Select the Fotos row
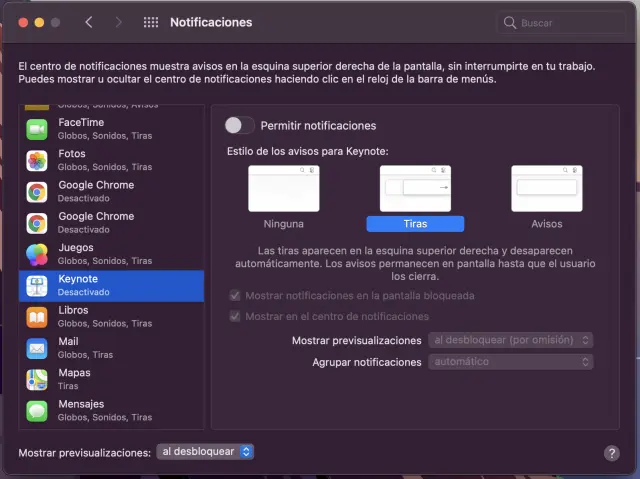 (x=111, y=160)
